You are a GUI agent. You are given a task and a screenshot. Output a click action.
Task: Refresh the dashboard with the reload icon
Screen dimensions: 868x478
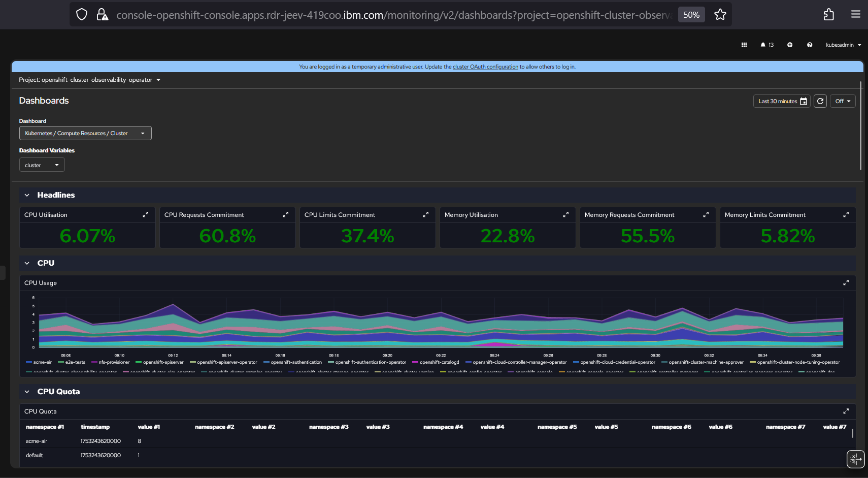[820, 101]
